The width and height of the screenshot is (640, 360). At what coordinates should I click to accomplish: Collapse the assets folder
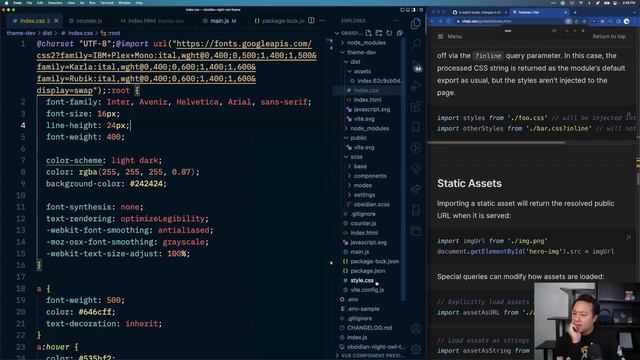click(x=362, y=71)
